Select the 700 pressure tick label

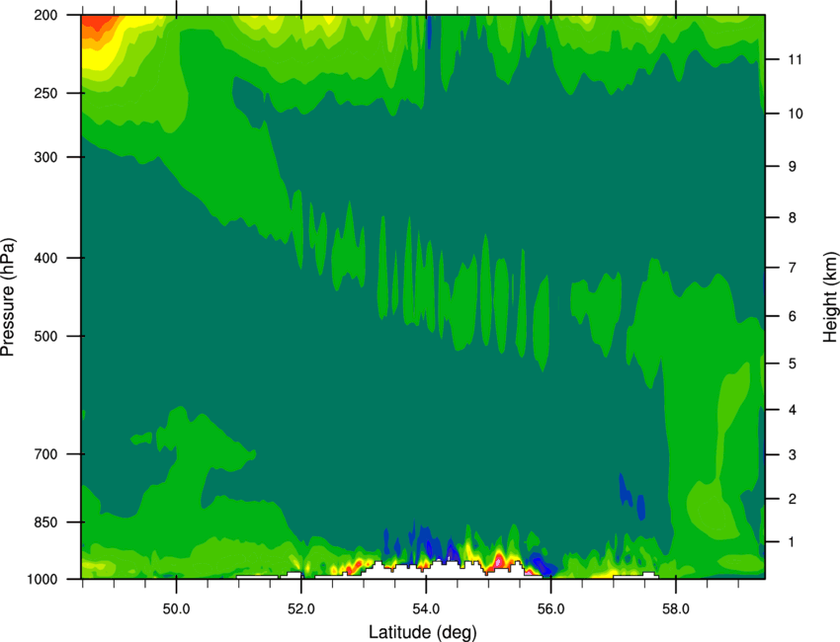45,454
